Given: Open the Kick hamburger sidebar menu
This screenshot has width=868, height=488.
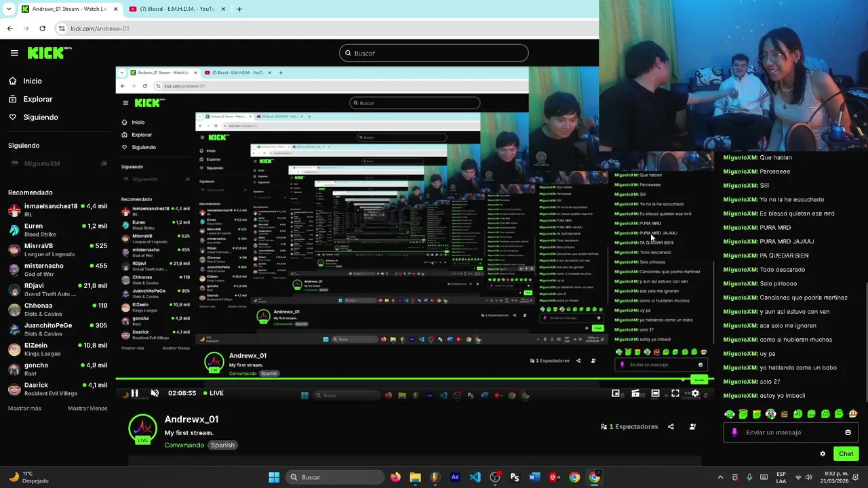Looking at the screenshot, I should tap(14, 53).
